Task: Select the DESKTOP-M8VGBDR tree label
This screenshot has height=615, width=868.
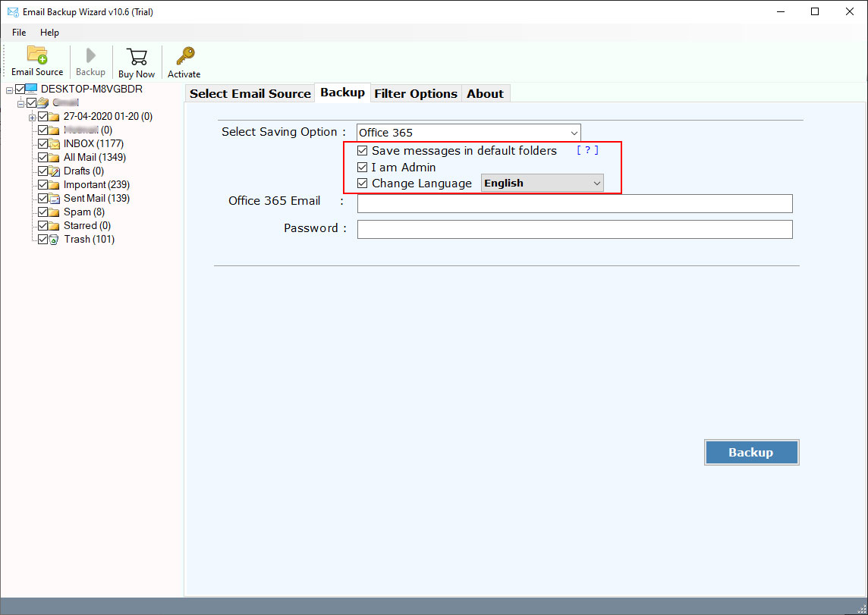Action: tap(92, 89)
